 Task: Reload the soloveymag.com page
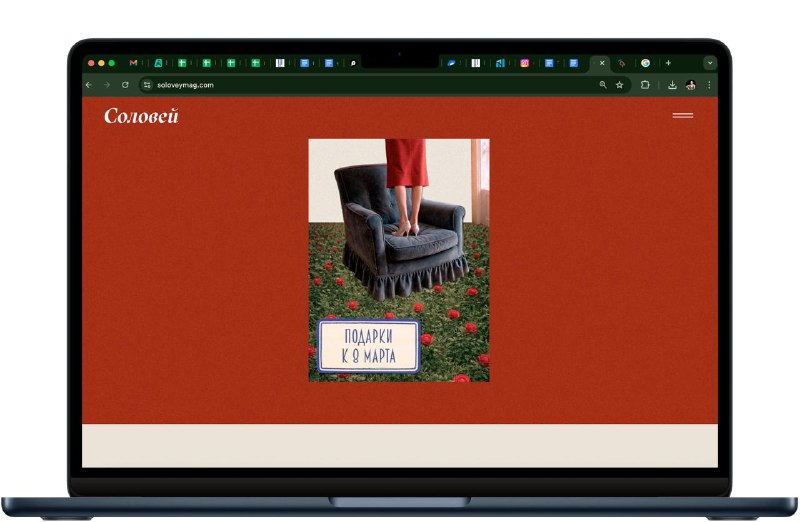[125, 85]
